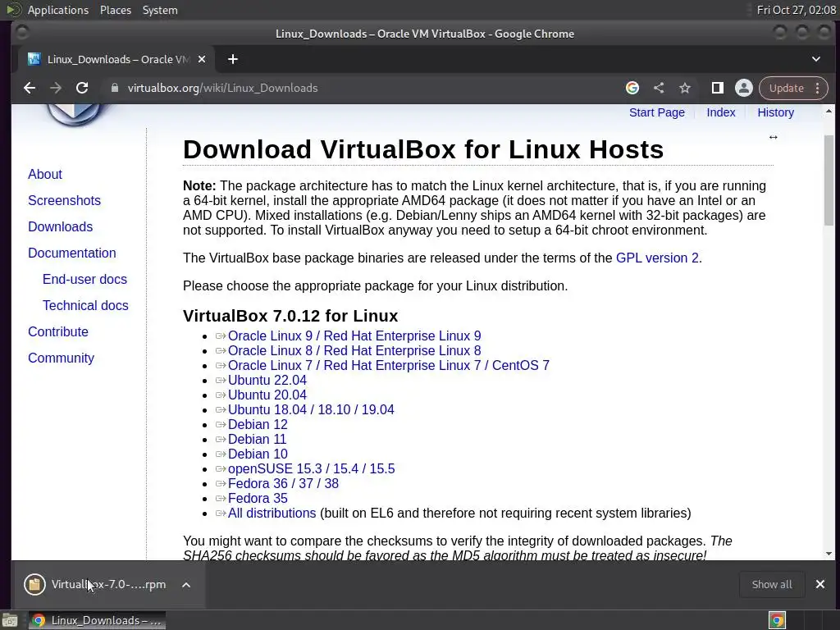The width and height of the screenshot is (840, 630).
Task: Download Ubuntu 18.04 / 18.10 / 19.04 package
Action: pos(311,409)
